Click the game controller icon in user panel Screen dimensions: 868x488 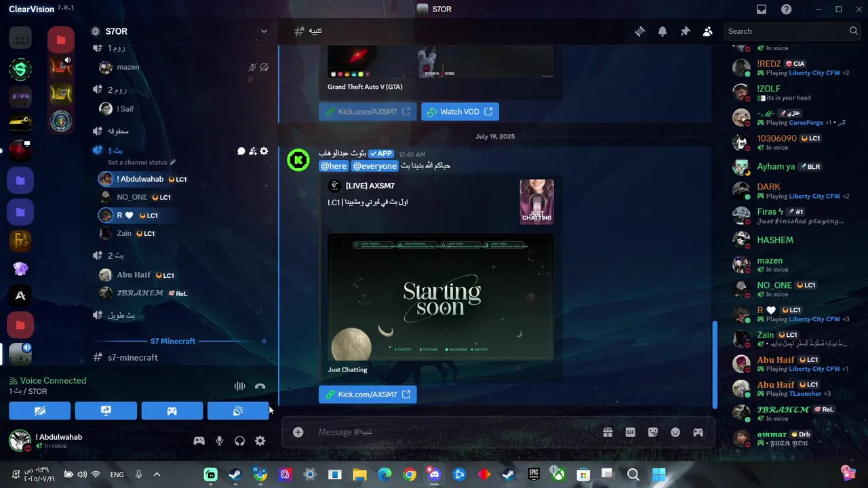click(199, 441)
